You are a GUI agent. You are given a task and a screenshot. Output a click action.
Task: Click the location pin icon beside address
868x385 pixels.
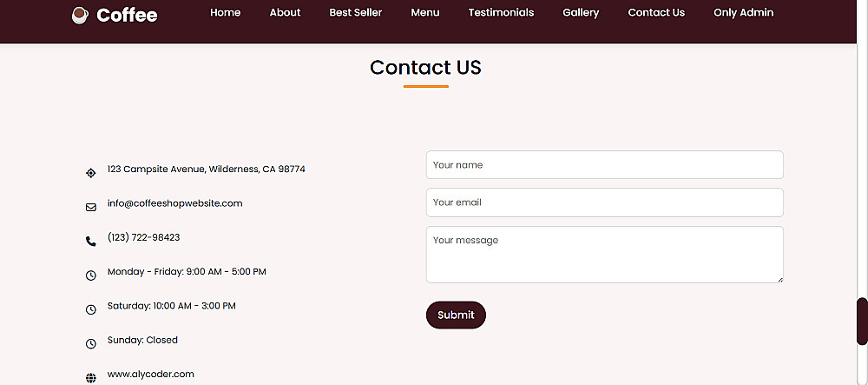(91, 173)
